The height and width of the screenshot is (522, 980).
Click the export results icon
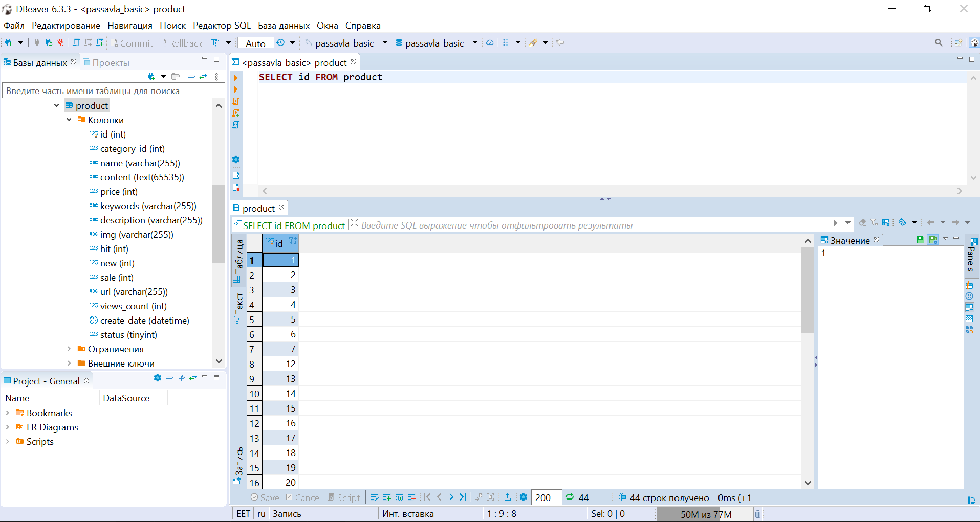click(508, 497)
